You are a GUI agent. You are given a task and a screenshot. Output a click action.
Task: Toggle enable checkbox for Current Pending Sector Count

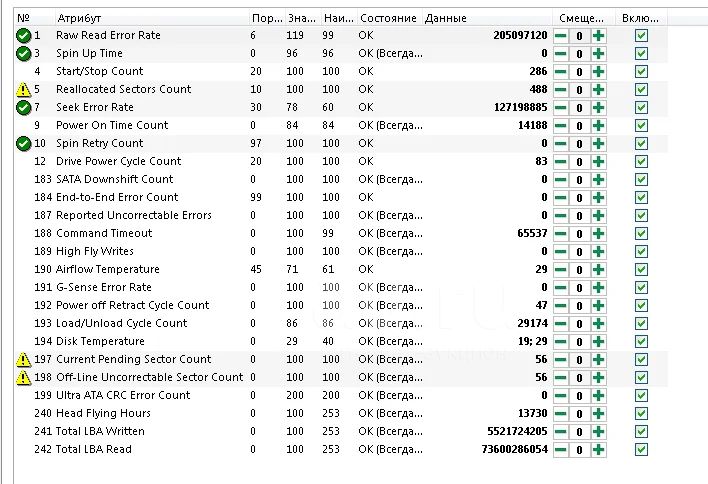click(x=641, y=360)
